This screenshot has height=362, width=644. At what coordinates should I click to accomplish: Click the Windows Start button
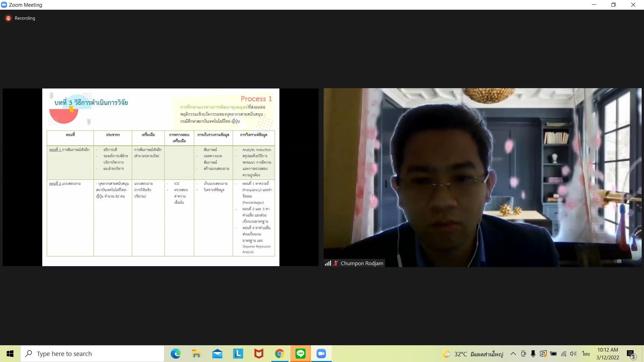(x=10, y=354)
